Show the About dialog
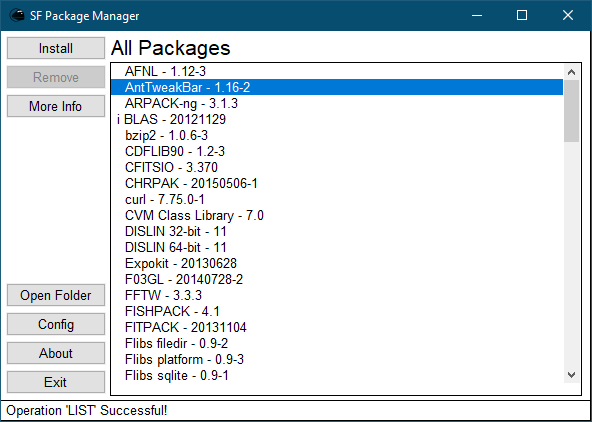This screenshot has height=422, width=592. [x=56, y=353]
